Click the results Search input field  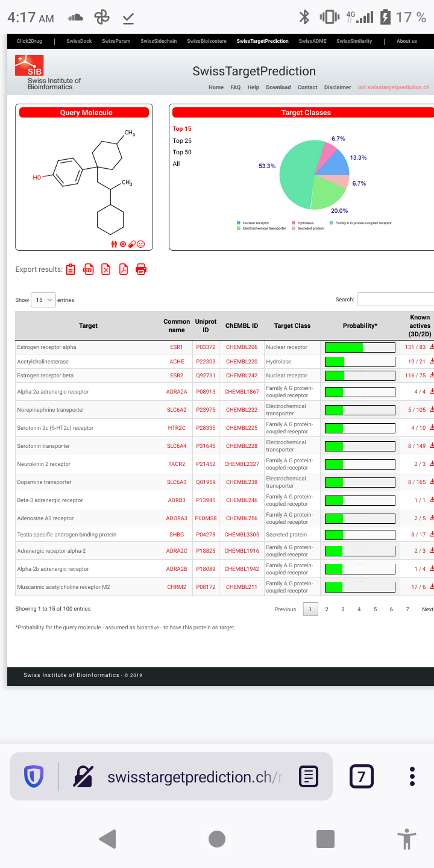395,299
